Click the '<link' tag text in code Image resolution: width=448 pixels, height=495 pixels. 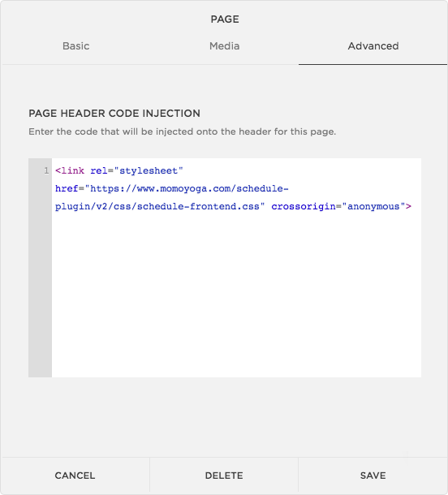70,170
